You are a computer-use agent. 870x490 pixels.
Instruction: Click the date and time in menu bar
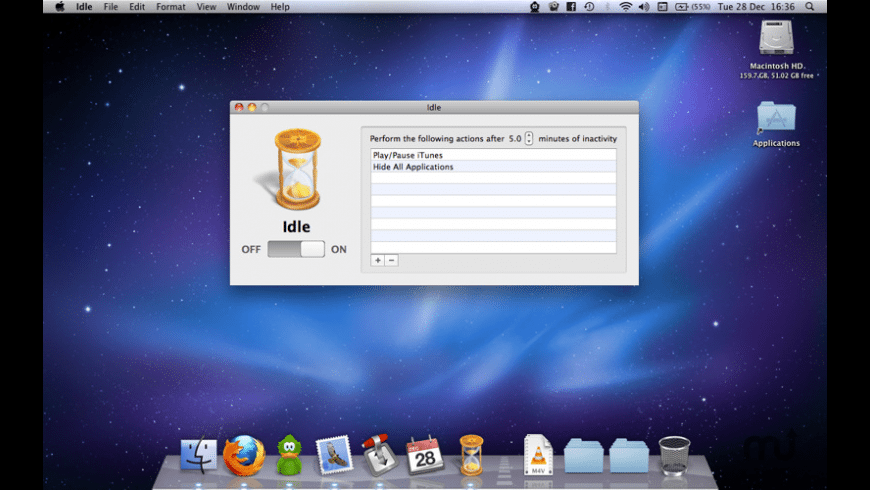756,7
